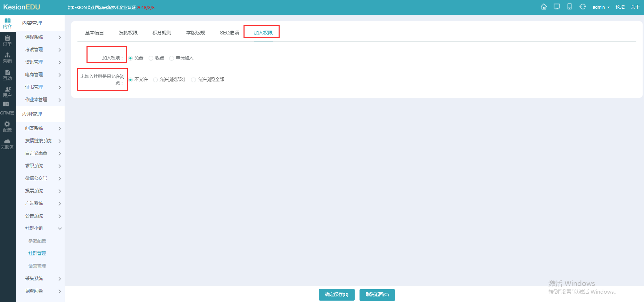Select the 收费 radio option

pos(151,58)
